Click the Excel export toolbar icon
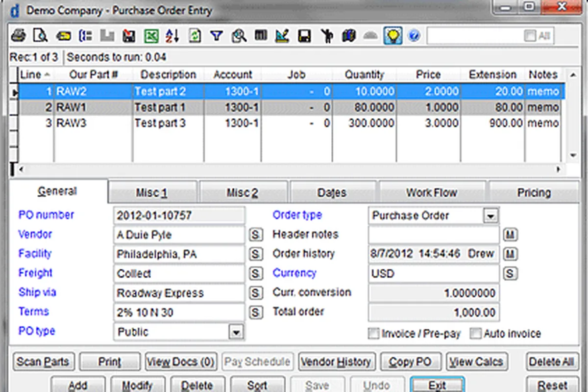 tap(150, 36)
